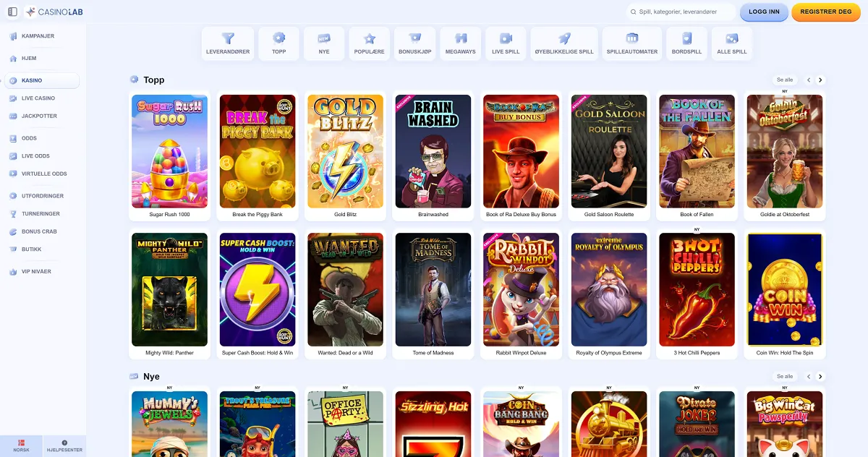868x457 pixels.
Task: Open Mummy's Jewels game thumbnail
Action: (x=169, y=424)
